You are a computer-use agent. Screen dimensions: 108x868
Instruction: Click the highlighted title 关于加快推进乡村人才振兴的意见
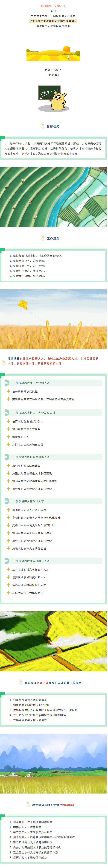53,21
